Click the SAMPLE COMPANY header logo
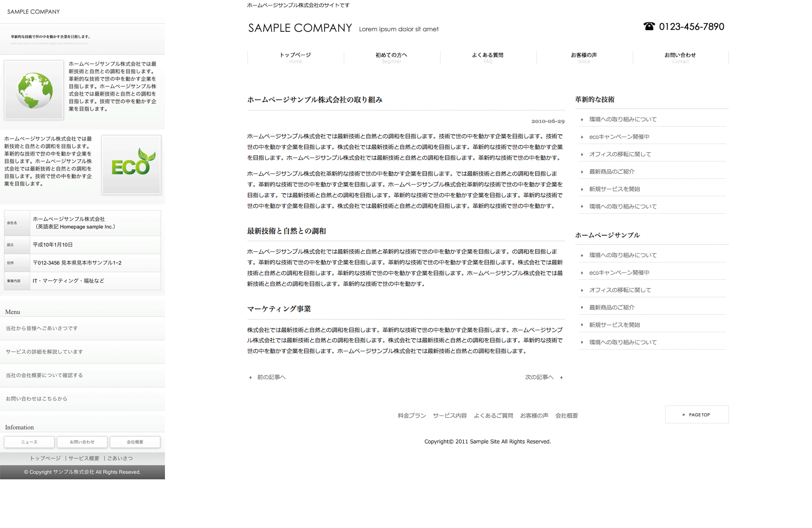Image resolution: width=812 pixels, height=528 pixels. [x=300, y=28]
